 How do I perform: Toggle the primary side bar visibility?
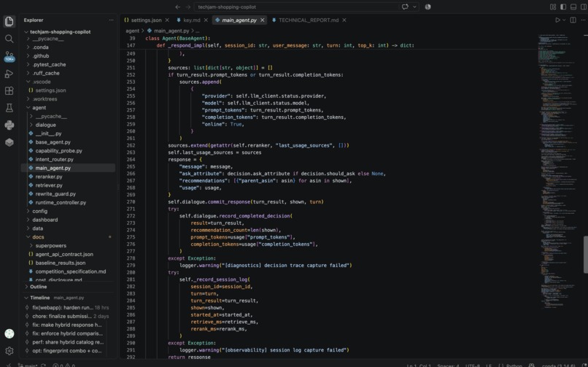(x=563, y=7)
